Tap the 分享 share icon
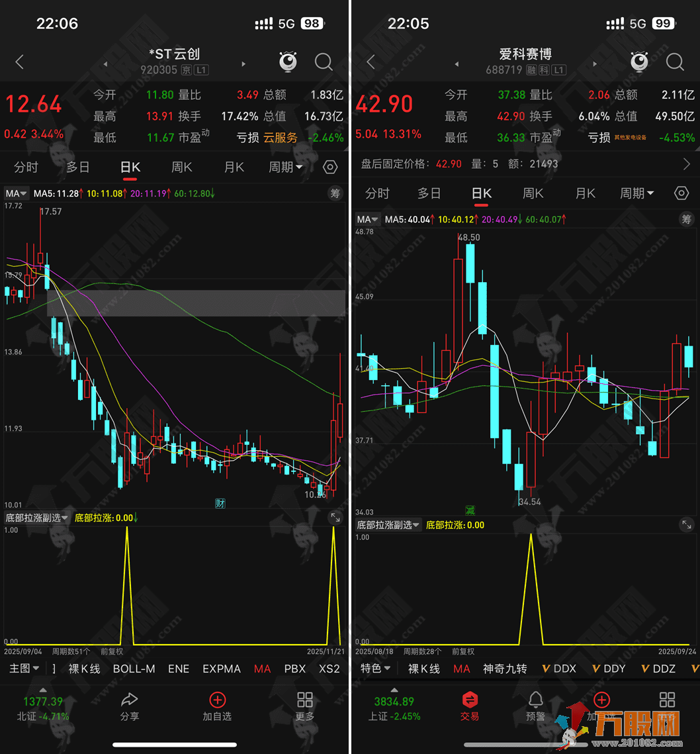 click(130, 700)
